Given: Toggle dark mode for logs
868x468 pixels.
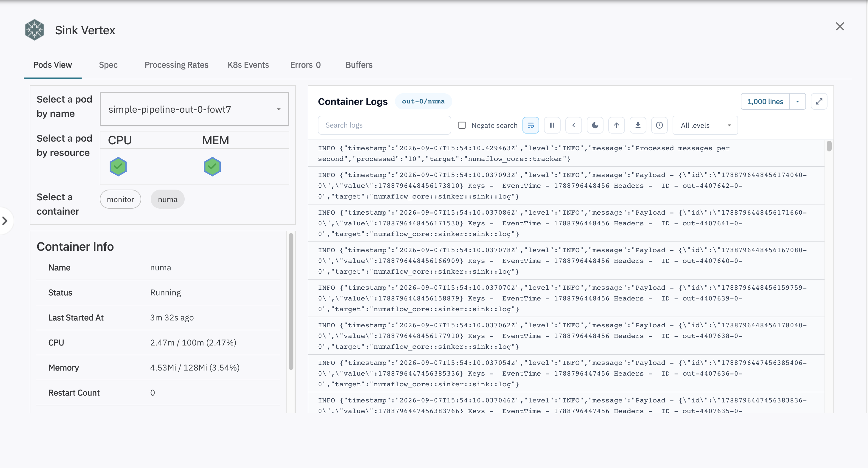Looking at the screenshot, I should pos(595,125).
